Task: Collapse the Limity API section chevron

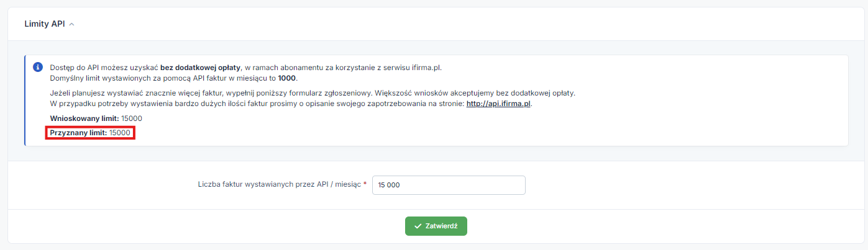Action: click(x=71, y=24)
